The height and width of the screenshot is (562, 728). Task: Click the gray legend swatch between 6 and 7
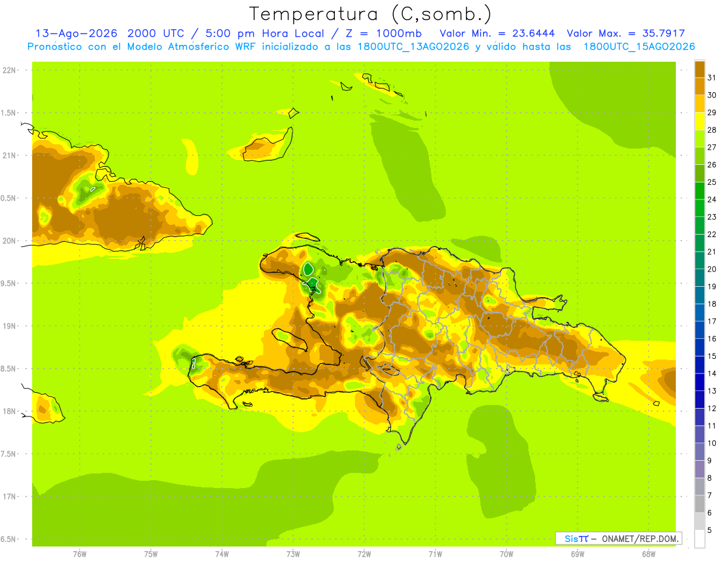(x=699, y=504)
